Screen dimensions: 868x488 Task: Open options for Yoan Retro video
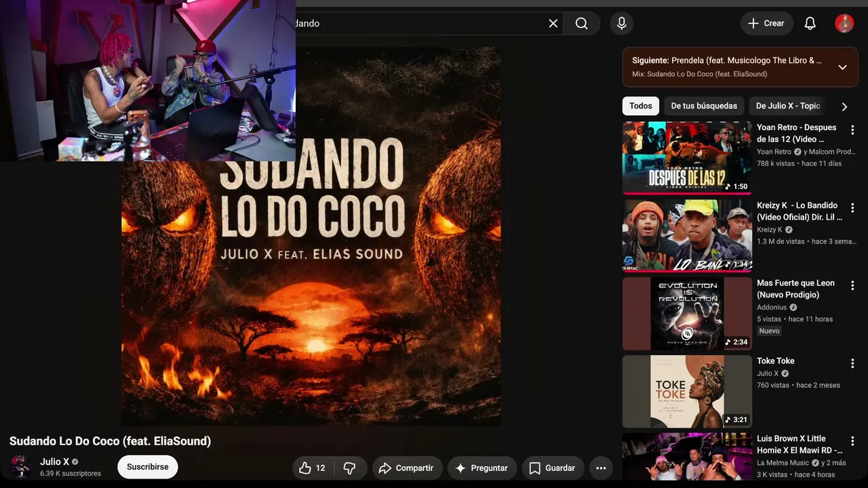point(852,130)
